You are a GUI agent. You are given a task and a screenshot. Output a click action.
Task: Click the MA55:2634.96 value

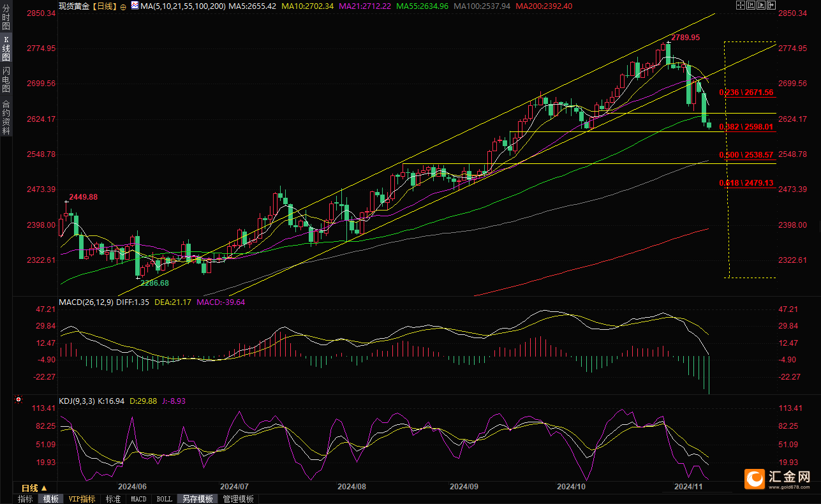tap(422, 6)
